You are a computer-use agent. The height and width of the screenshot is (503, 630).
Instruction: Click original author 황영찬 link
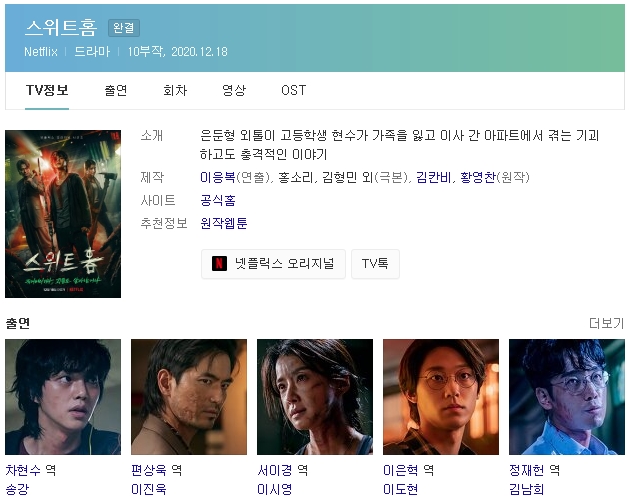coord(478,177)
